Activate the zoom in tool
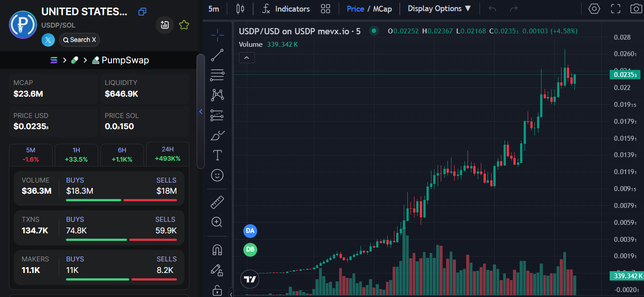The width and height of the screenshot is (644, 297). pyautogui.click(x=217, y=222)
